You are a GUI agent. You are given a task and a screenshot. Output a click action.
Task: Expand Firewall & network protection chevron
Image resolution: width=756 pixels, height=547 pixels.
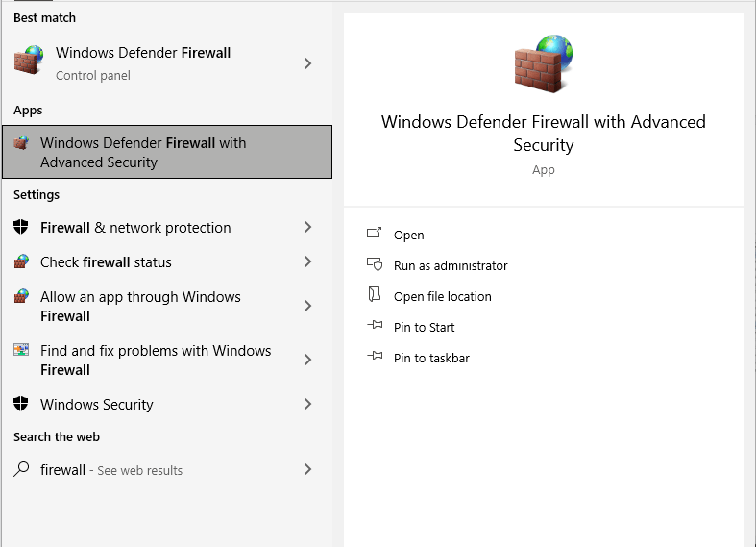[307, 228]
